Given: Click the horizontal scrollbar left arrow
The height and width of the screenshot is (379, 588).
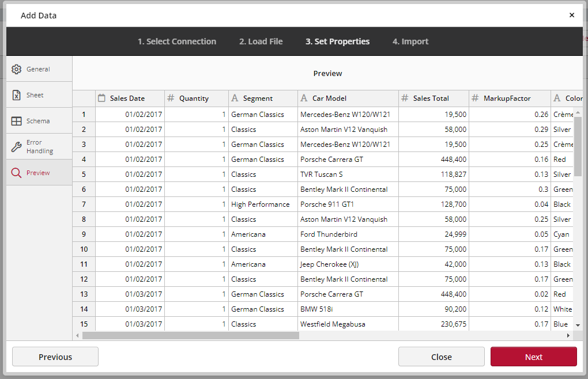Looking at the screenshot, I should point(78,336).
